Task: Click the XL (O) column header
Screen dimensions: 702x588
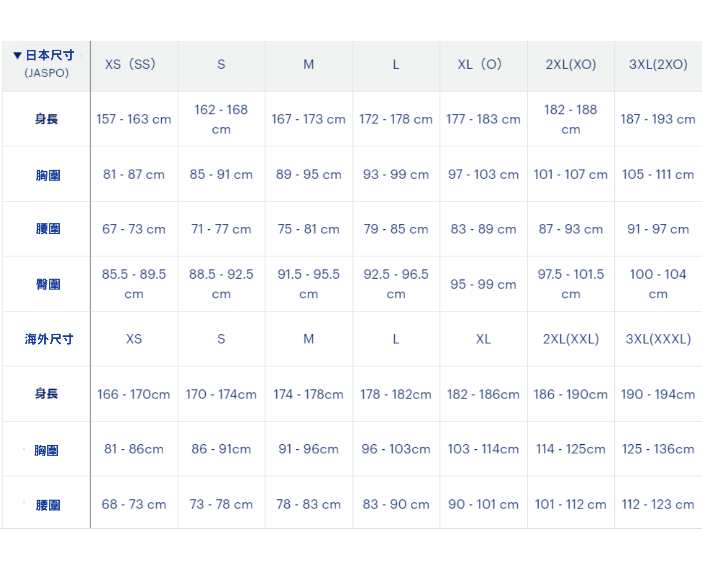Action: [x=480, y=65]
